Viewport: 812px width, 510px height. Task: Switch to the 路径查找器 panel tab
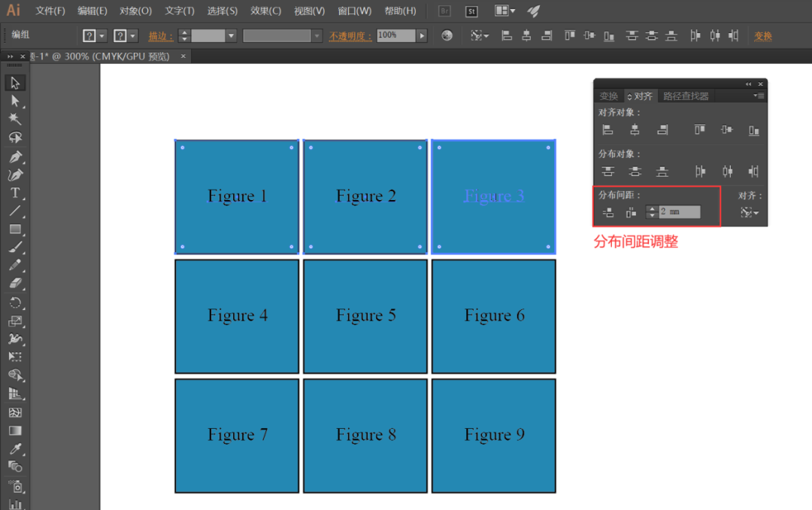686,96
